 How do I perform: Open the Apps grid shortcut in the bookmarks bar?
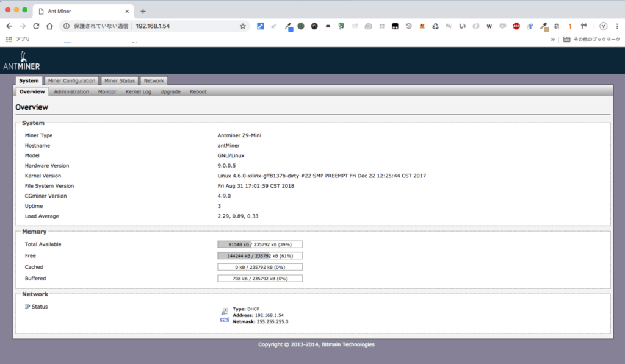tap(9, 39)
